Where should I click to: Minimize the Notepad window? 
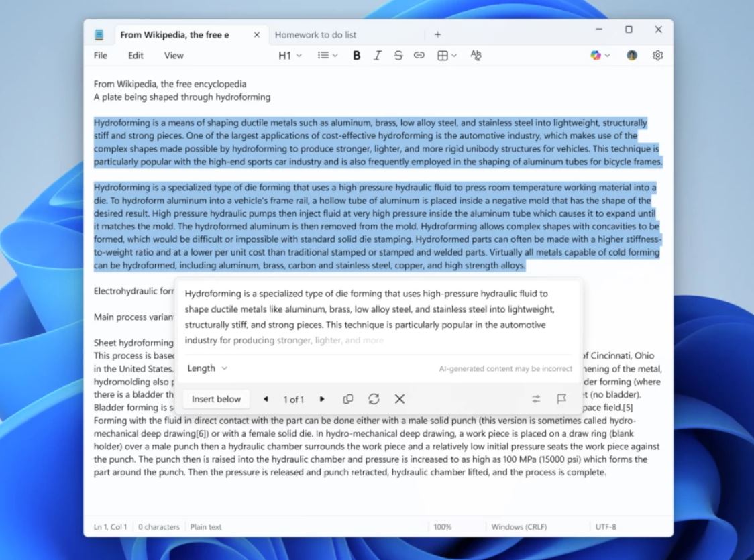click(598, 30)
